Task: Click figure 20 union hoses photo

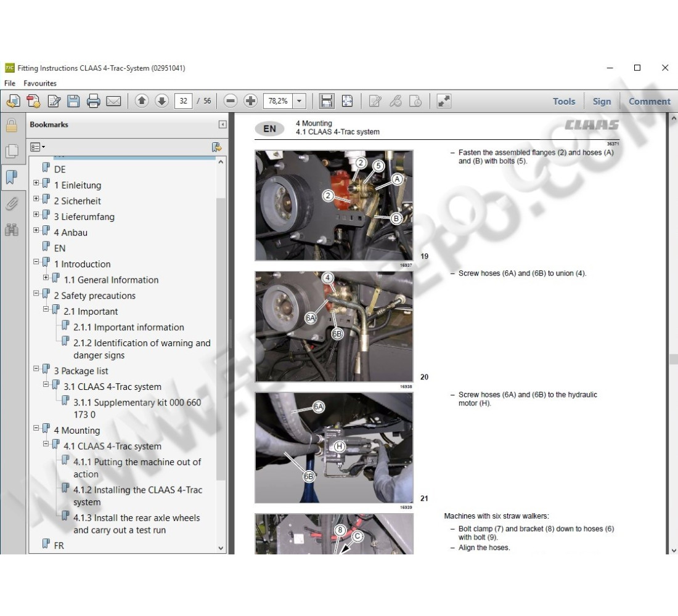Action: [x=334, y=326]
